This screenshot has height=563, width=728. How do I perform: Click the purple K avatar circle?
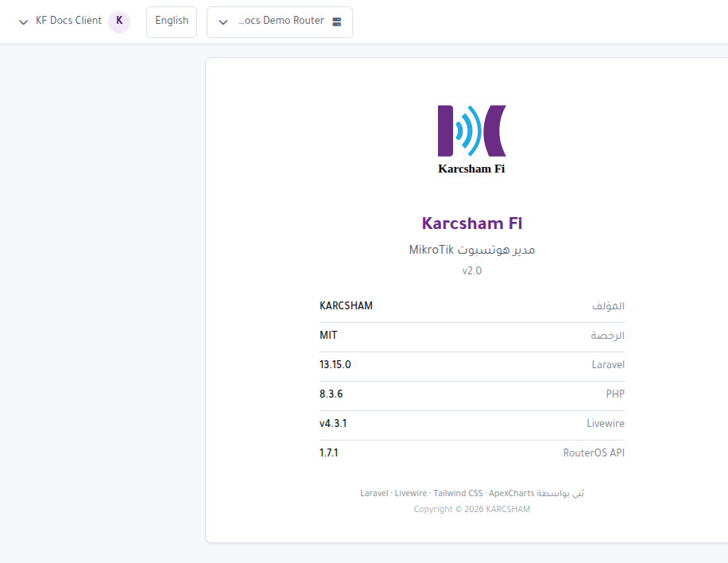point(119,21)
